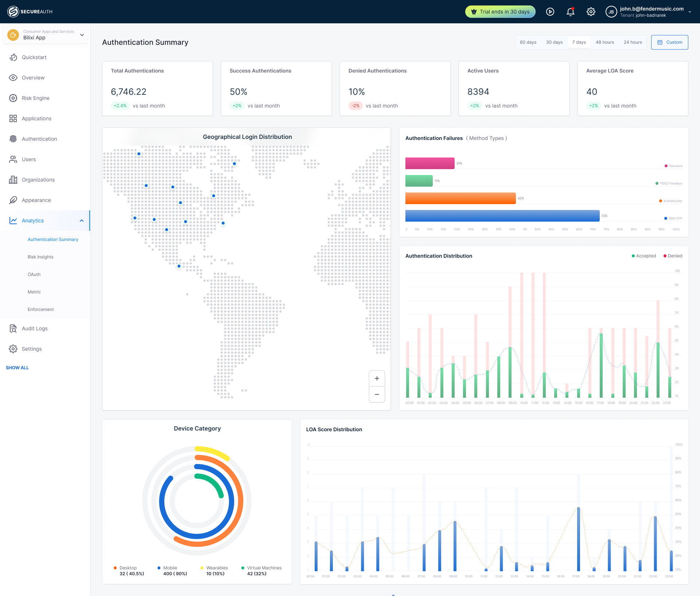Click the notifications bell icon

pos(570,11)
